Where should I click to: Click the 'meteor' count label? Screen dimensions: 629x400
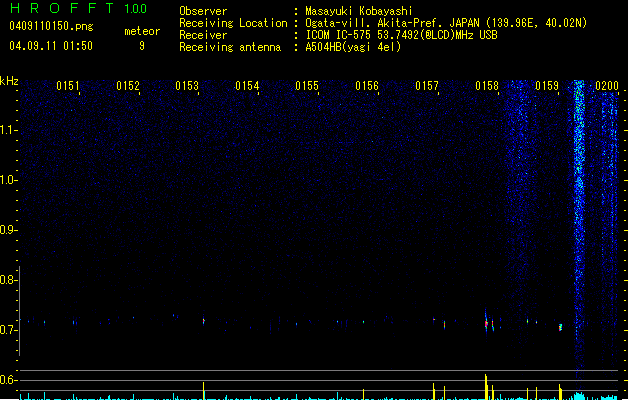(x=142, y=31)
